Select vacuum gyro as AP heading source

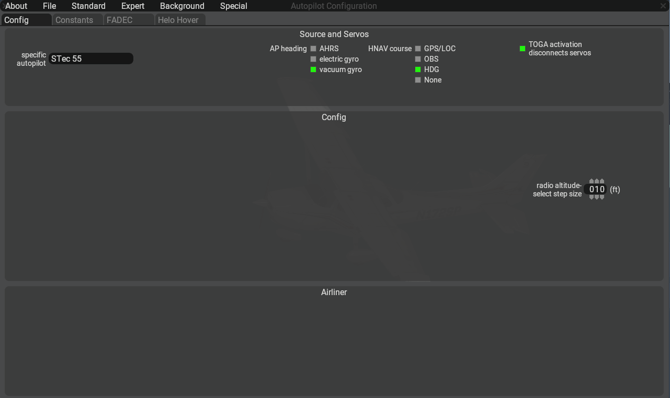[313, 70]
